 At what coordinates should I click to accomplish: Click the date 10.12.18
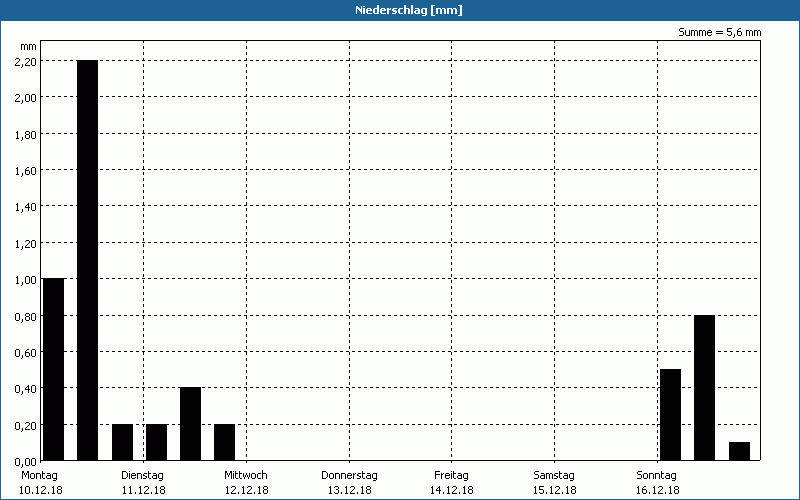(41, 491)
